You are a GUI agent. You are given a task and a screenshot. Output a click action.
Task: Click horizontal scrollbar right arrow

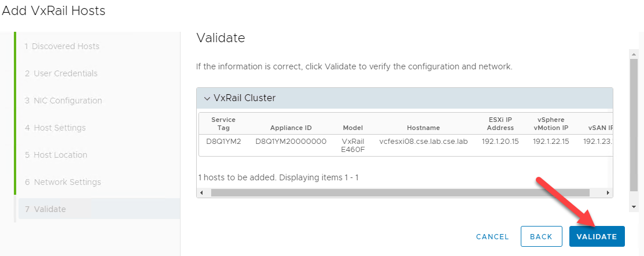click(x=608, y=192)
